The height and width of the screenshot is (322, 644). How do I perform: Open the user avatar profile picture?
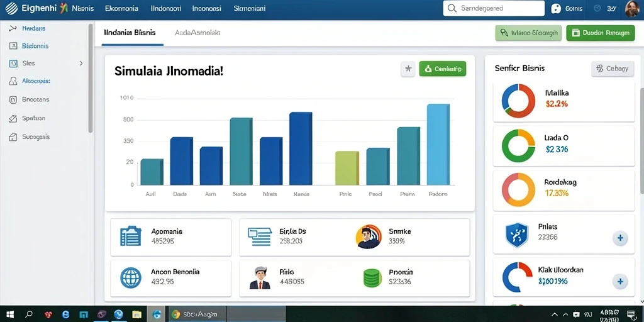tap(633, 8)
